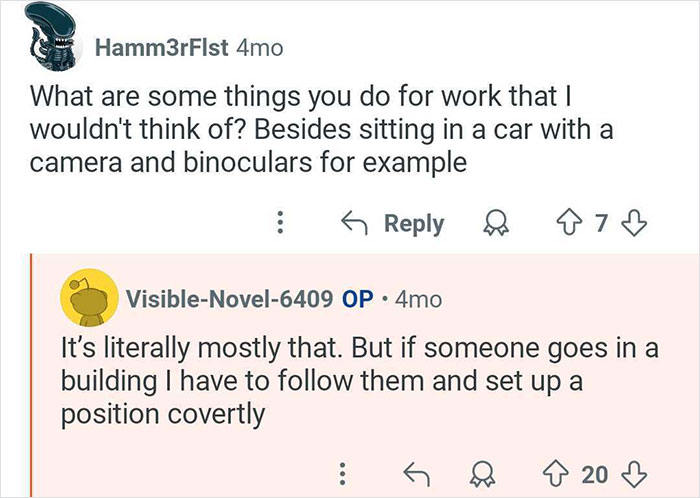This screenshot has width=700, height=498.
Task: Open three-dot menu on Visible-Novel-6409's reply
Action: 343,471
